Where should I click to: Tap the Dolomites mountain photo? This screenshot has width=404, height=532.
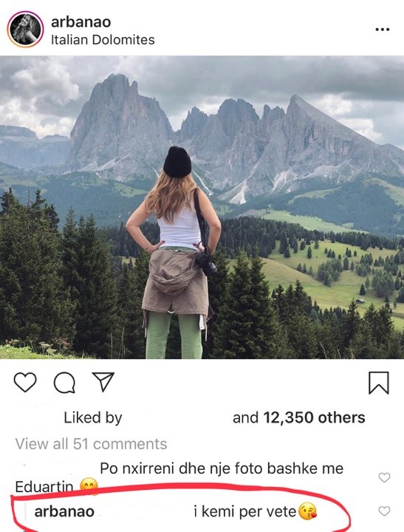(202, 208)
